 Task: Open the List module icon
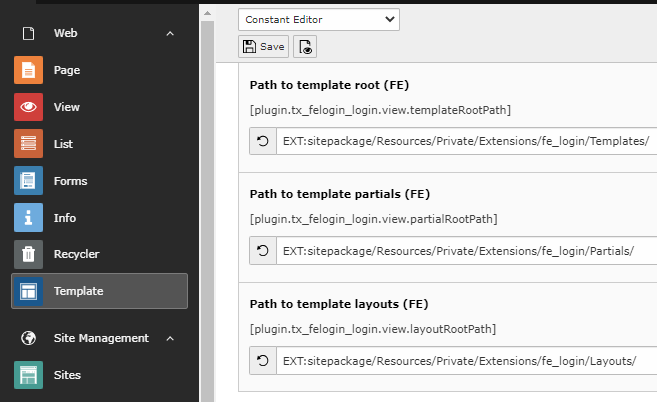pos(29,144)
